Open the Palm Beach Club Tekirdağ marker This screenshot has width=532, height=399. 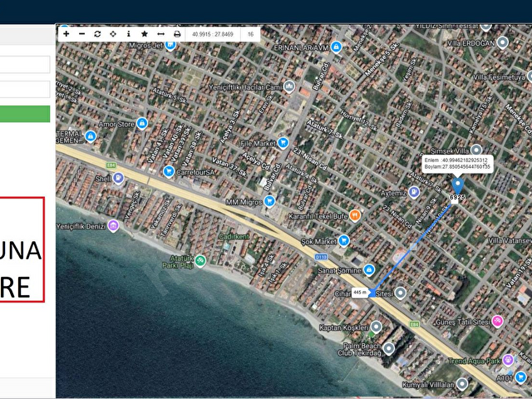389,348
